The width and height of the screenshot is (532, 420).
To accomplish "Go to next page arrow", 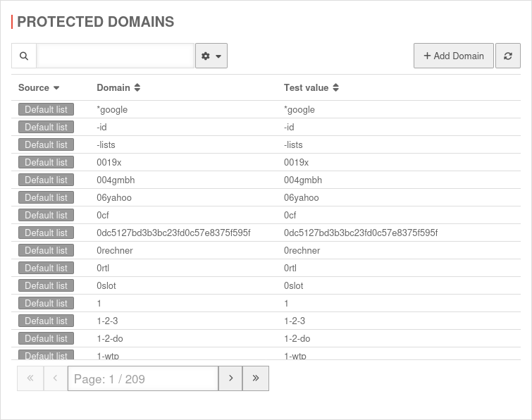I will (230, 378).
